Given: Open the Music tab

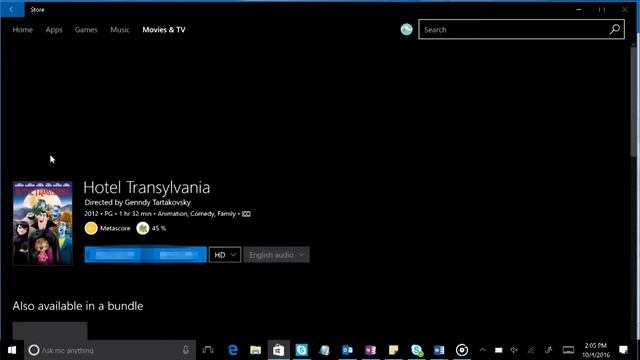Looking at the screenshot, I should tap(120, 30).
